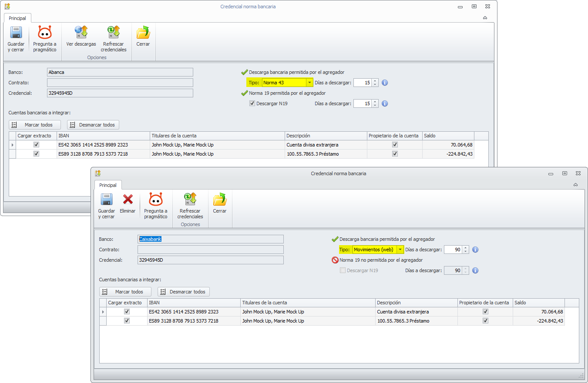Screen dimensions: 588x383
Task: Select the 70.064,68 balance in Caixabank window
Action: coord(538,312)
